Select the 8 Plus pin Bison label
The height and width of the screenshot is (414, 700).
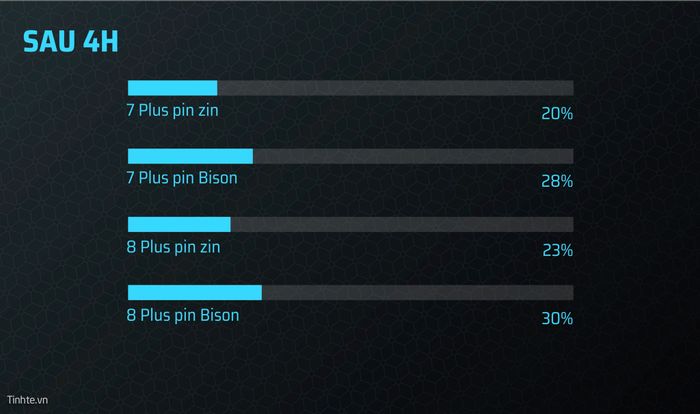click(x=183, y=315)
